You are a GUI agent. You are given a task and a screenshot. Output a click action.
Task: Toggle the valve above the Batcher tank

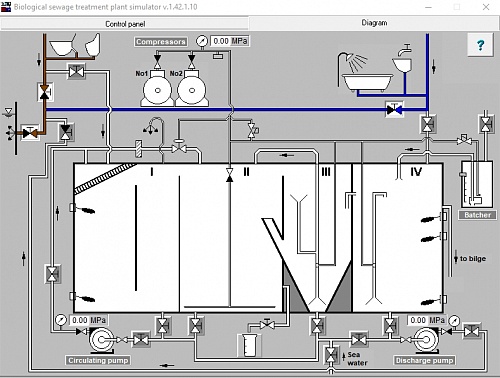click(486, 125)
